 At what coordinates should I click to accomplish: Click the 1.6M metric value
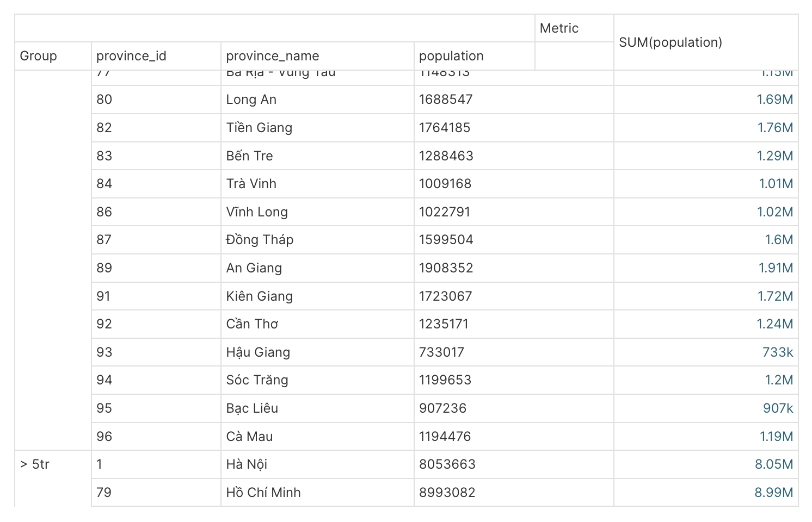coord(779,240)
